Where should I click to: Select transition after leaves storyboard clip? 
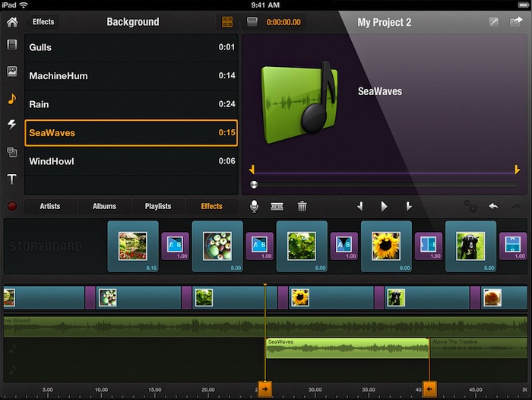344,246
